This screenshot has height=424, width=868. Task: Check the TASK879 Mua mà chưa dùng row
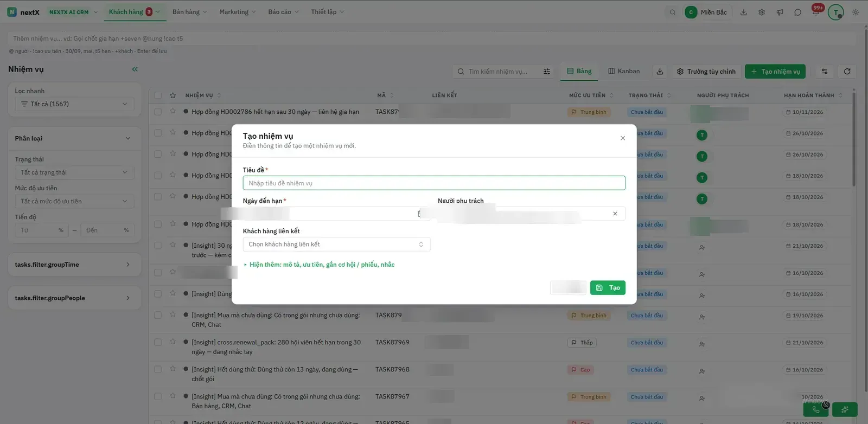(158, 315)
